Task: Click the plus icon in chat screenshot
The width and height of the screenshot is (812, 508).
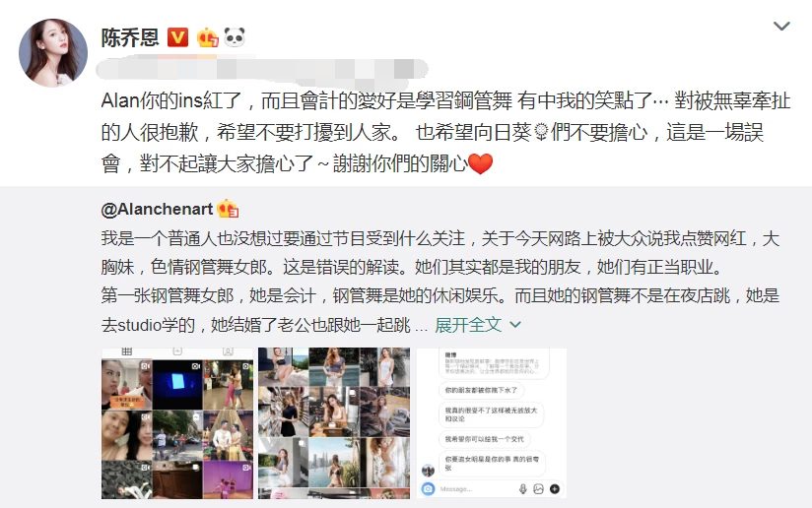Action: (555, 489)
